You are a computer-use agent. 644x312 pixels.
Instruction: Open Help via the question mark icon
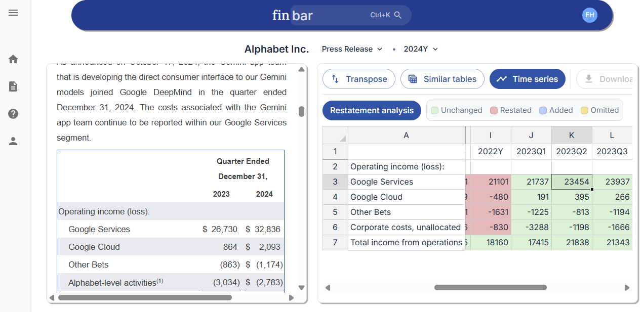click(x=13, y=114)
